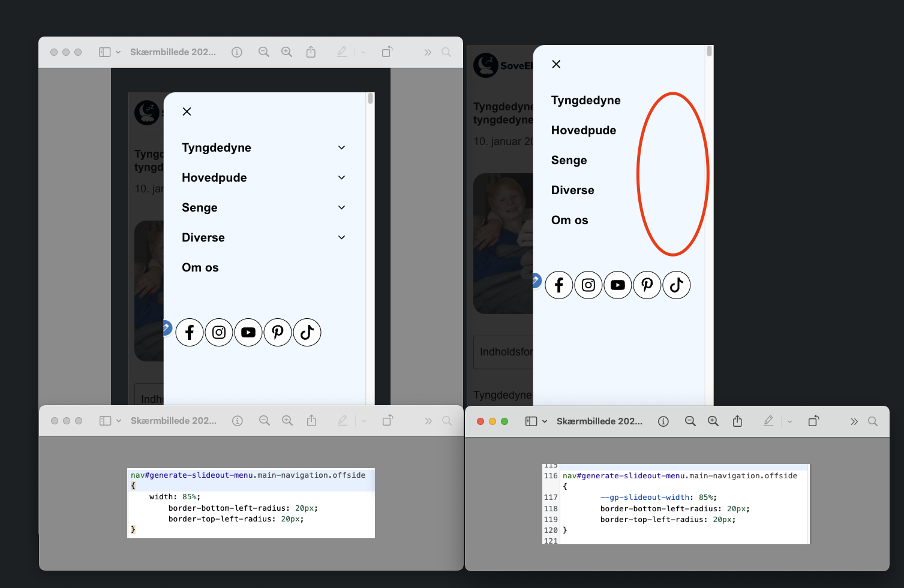904x588 pixels.
Task: Show more toolbar items in top-left window
Action: tap(428, 52)
